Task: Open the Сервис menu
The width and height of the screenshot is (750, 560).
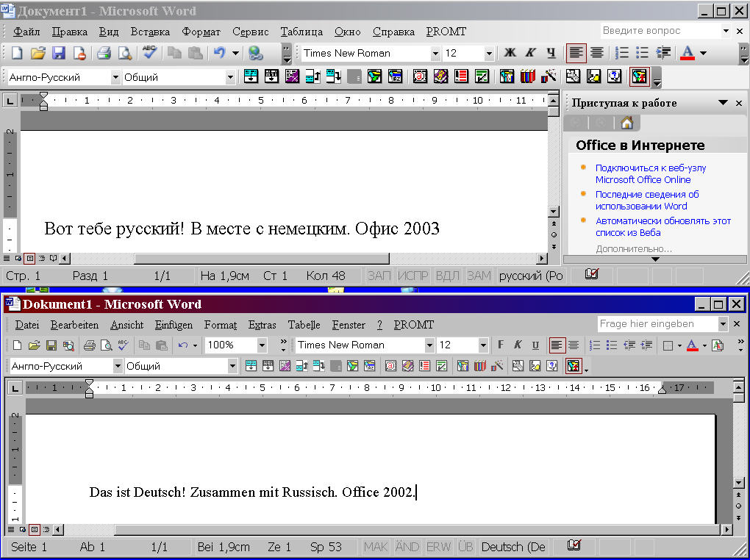Action: point(250,32)
